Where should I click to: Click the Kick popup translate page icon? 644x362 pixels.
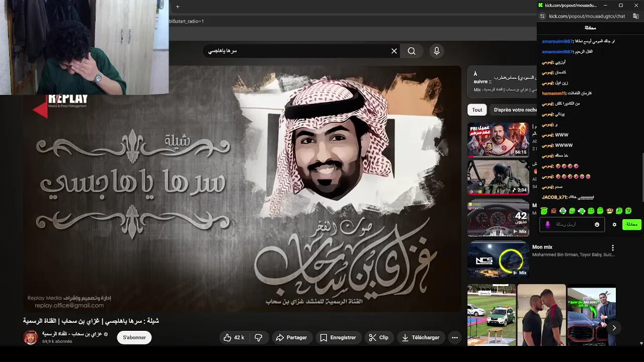point(635,16)
